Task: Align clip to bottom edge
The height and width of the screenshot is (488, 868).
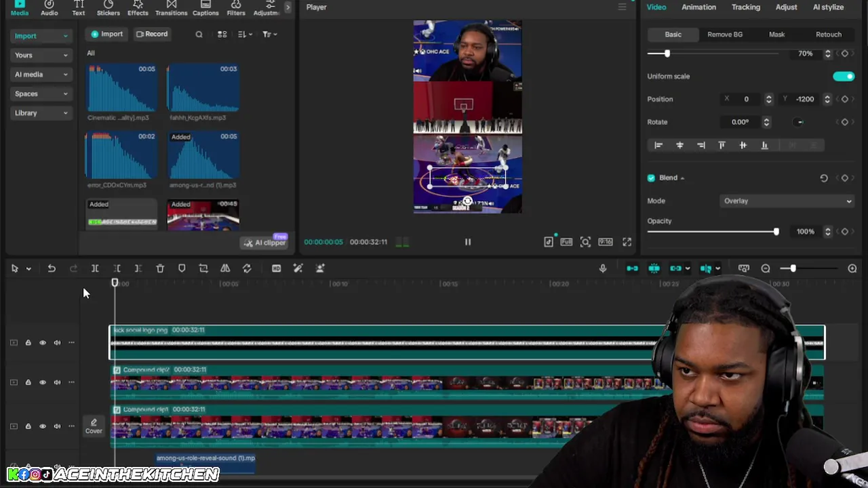Action: tap(764, 145)
